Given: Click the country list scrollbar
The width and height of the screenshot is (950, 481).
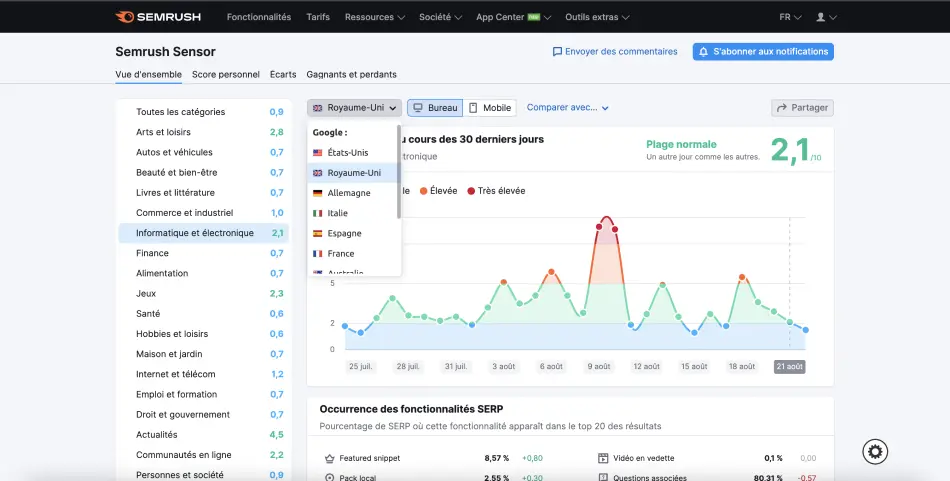Looking at the screenshot, I should tap(399, 172).
